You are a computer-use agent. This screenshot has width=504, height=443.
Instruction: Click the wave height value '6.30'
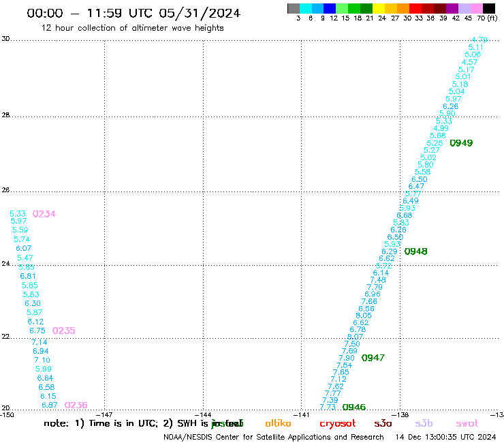tap(33, 303)
